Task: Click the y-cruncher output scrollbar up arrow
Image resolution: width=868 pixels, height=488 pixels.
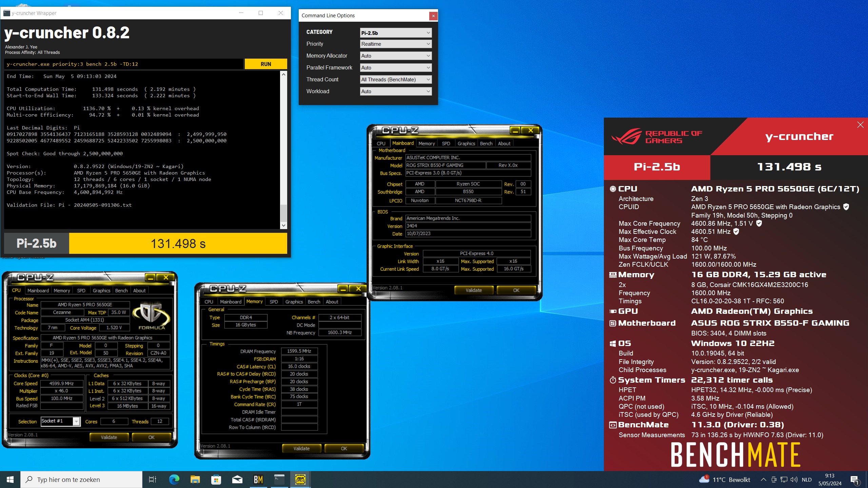Action: coord(284,74)
